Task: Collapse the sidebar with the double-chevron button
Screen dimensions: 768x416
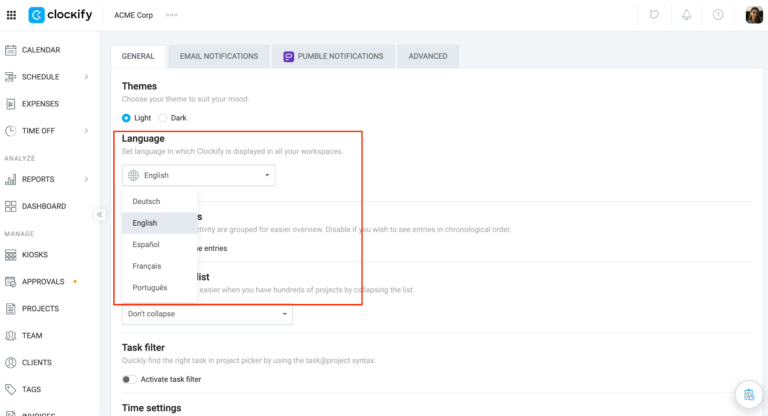Action: pyautogui.click(x=99, y=215)
